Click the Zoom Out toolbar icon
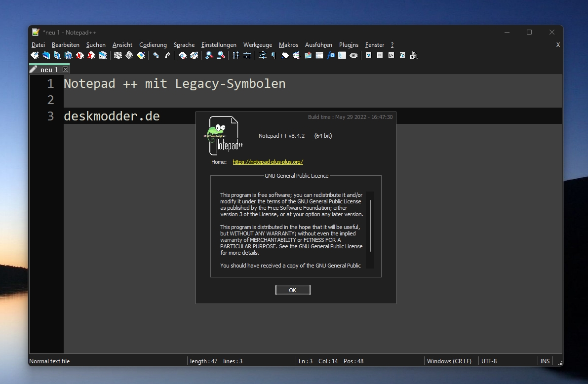 (221, 55)
